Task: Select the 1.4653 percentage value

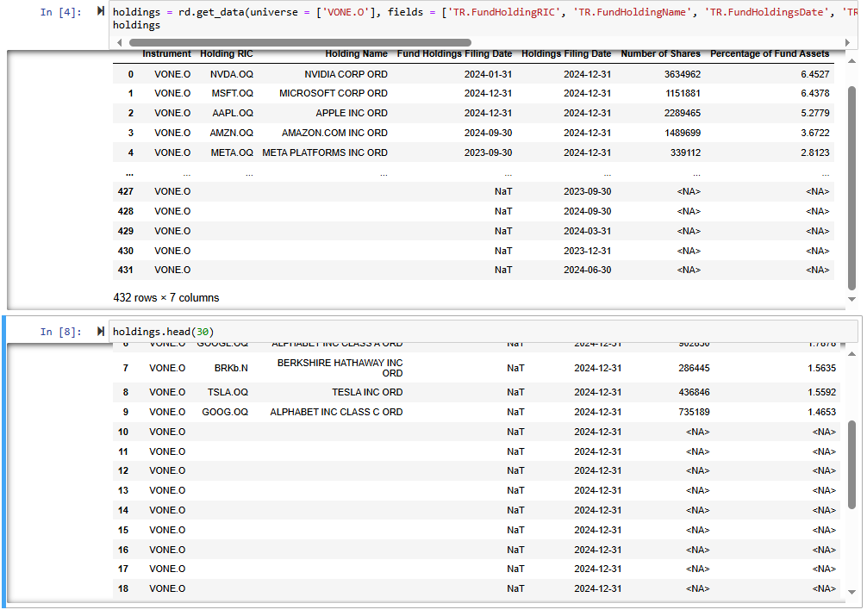Action: 821,412
